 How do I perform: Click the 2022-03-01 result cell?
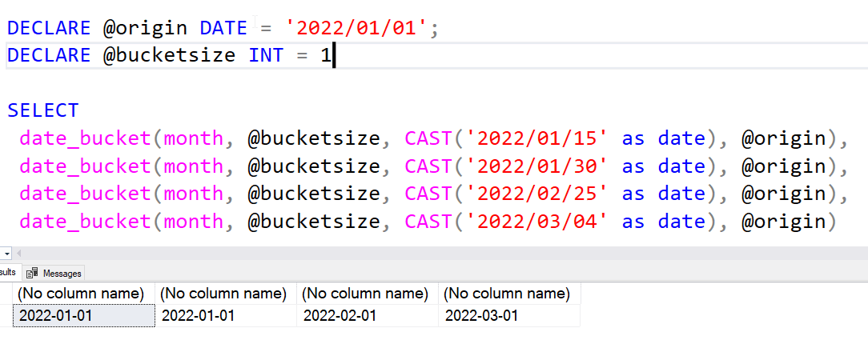(x=509, y=316)
